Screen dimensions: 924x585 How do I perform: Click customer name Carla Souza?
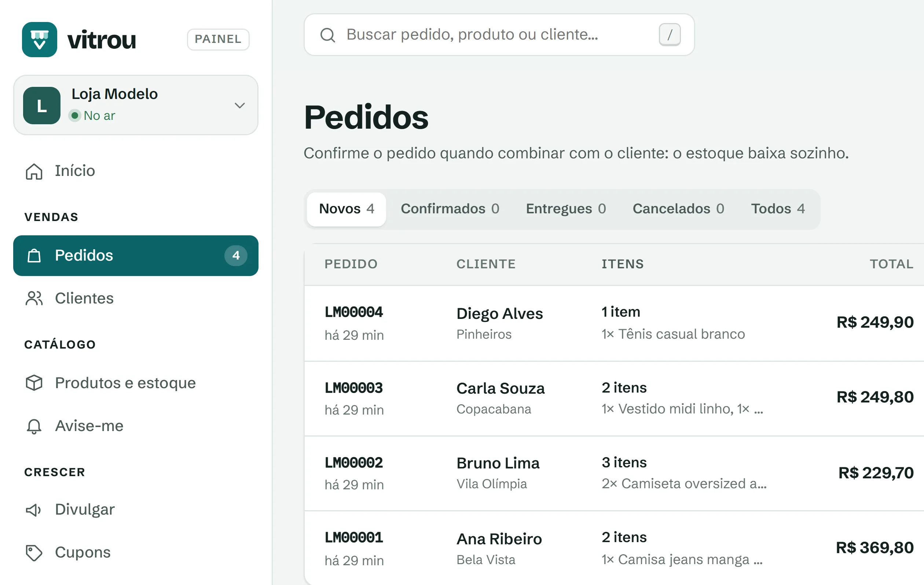[500, 388]
